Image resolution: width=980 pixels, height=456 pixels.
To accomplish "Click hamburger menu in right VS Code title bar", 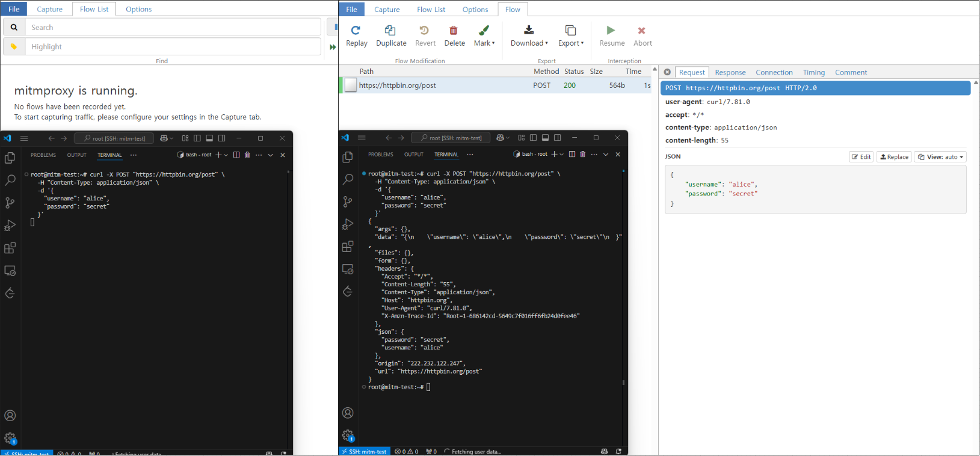I will click(362, 138).
